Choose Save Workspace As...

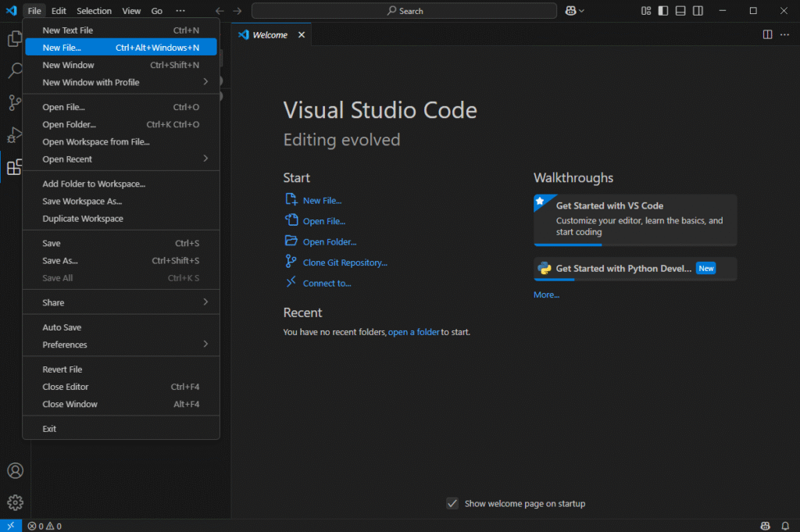click(x=121, y=201)
